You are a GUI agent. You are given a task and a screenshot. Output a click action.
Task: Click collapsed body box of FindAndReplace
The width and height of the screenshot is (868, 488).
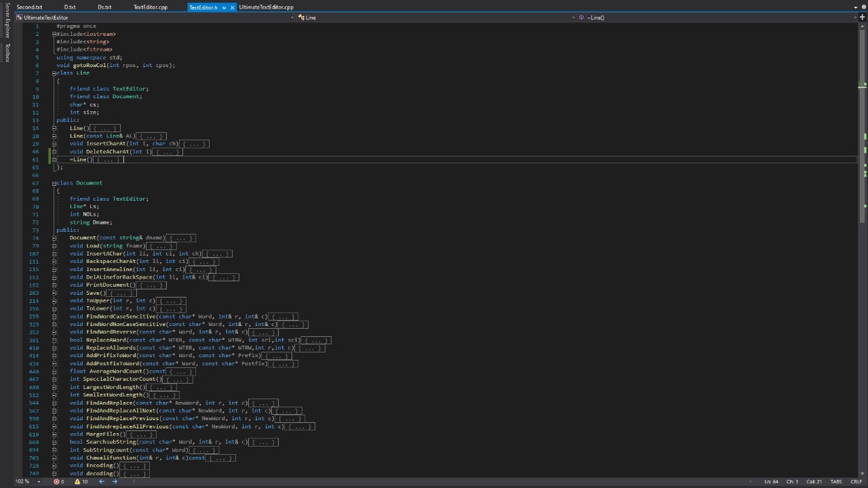pos(263,403)
